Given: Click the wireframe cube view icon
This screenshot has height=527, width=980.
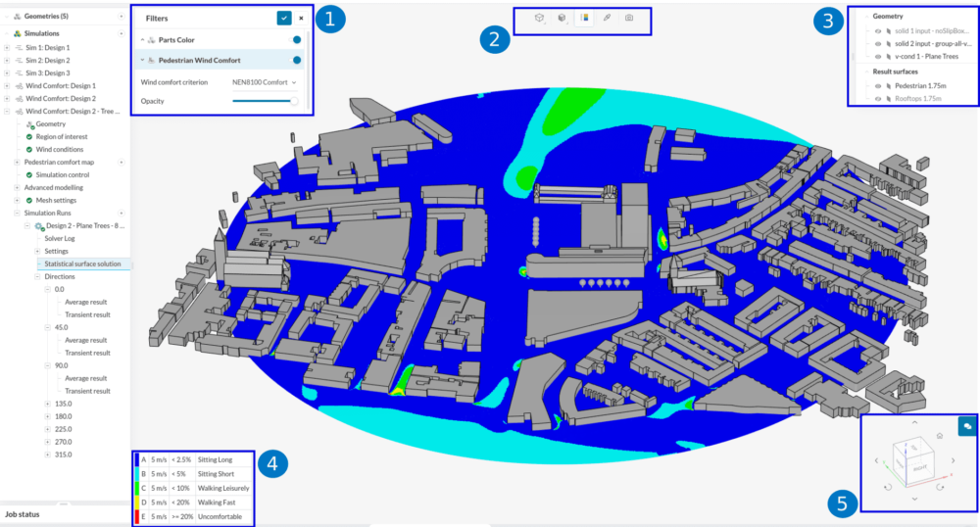Looking at the screenshot, I should click(x=539, y=19).
